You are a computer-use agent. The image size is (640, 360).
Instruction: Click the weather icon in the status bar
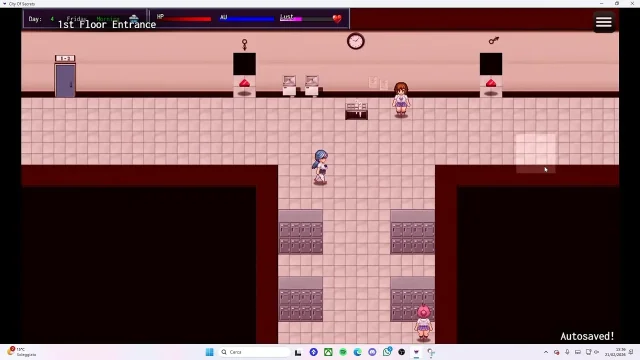click(x=133, y=18)
